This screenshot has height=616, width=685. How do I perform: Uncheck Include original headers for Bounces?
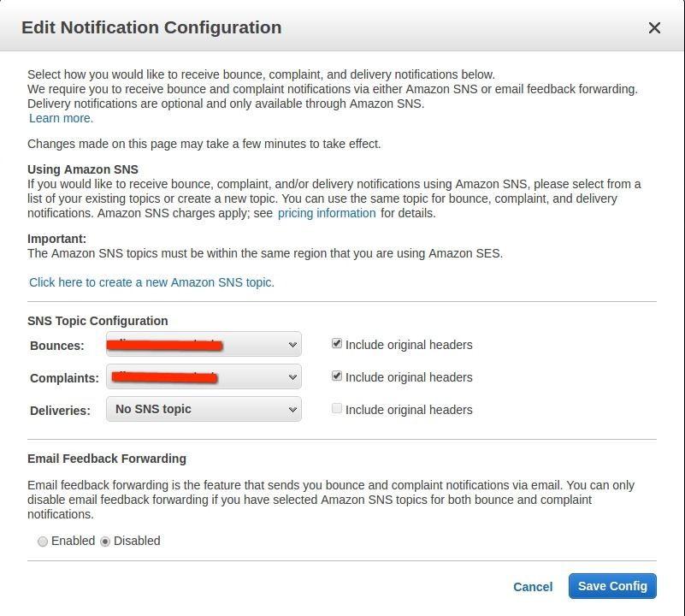(336, 344)
